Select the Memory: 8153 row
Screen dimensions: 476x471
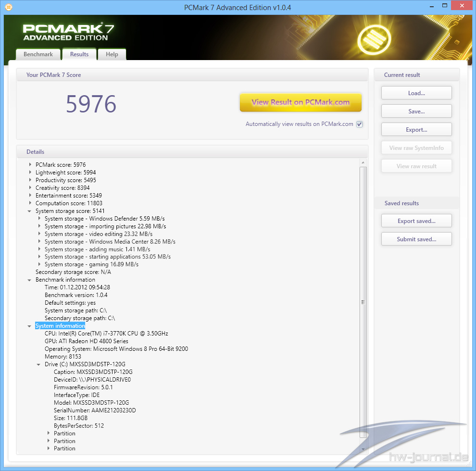click(x=63, y=357)
